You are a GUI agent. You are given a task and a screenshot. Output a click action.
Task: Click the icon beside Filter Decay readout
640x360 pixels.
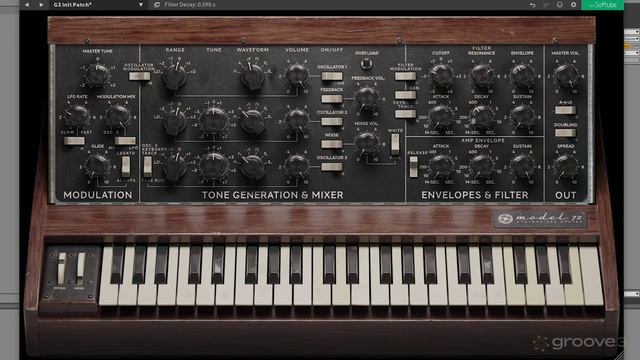click(157, 5)
